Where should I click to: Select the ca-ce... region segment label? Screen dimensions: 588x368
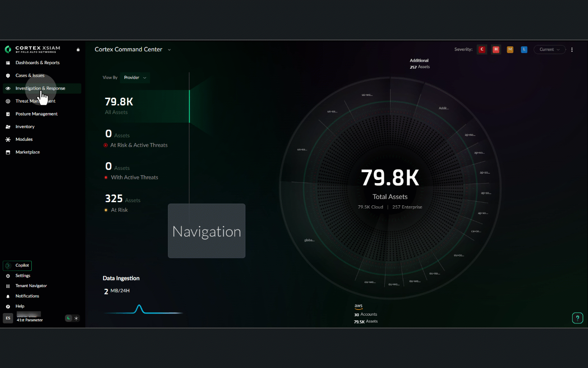(476, 231)
